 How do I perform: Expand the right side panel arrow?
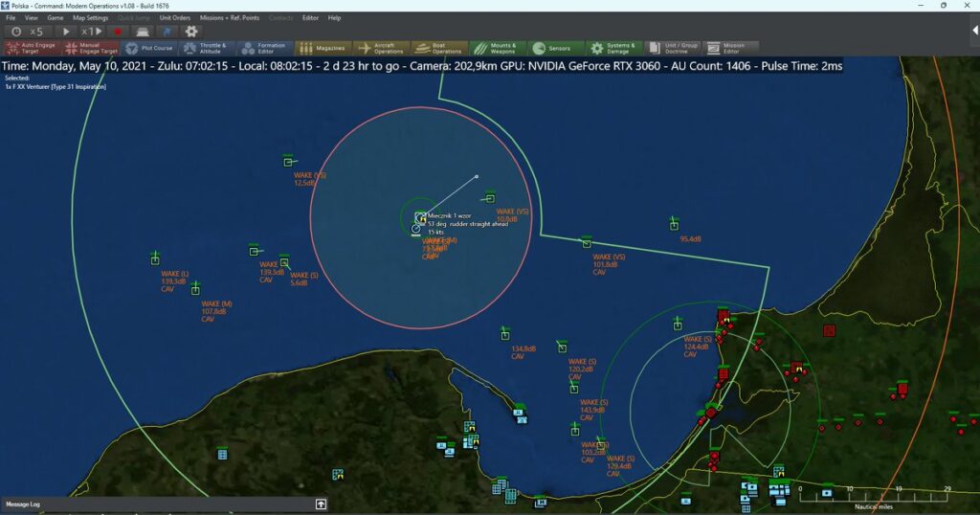click(x=973, y=31)
